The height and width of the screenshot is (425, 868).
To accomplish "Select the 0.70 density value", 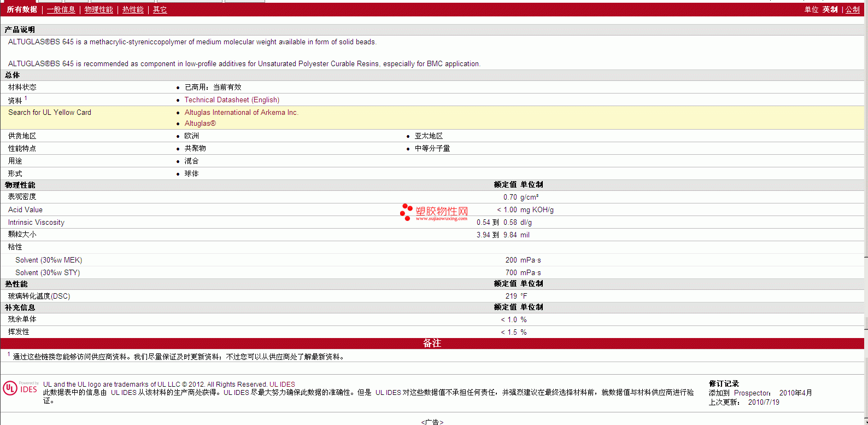I will 510,197.
